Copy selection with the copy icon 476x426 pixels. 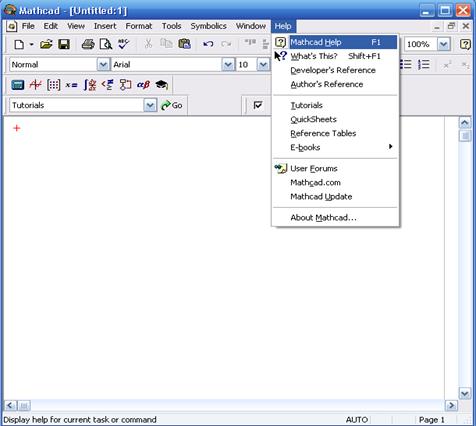pyautogui.click(x=166, y=44)
